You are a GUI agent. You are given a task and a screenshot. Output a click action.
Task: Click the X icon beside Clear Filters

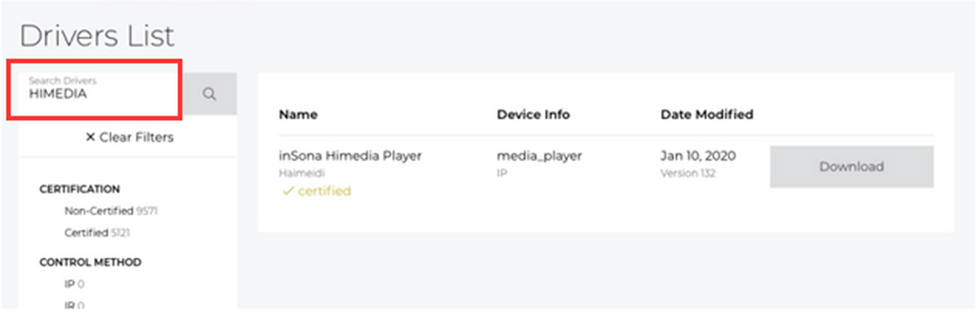(90, 138)
